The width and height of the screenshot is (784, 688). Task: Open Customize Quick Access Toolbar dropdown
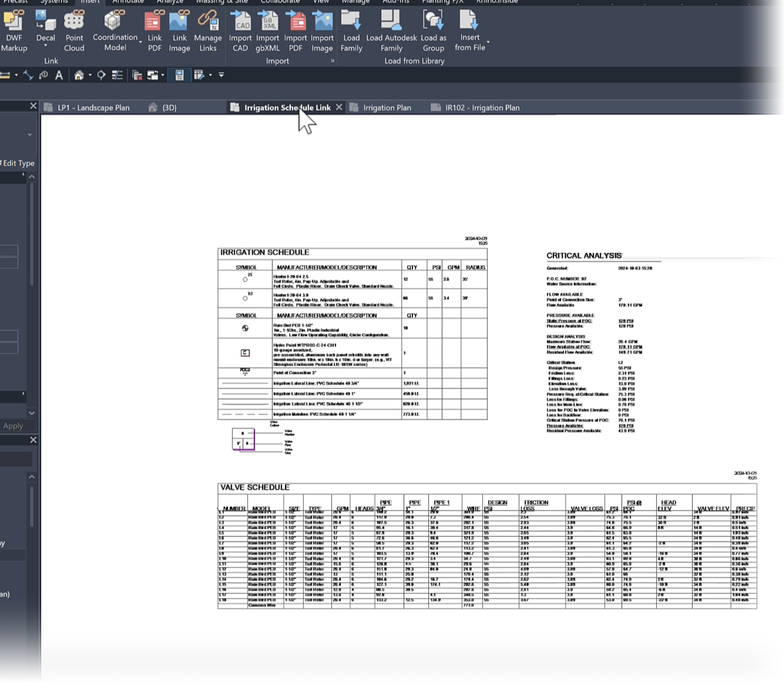pos(221,75)
